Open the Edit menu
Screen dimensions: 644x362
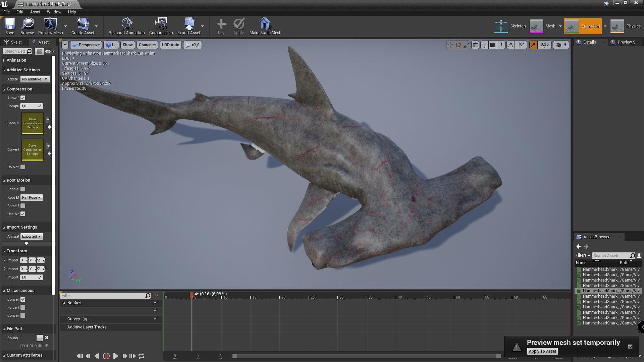[20, 12]
